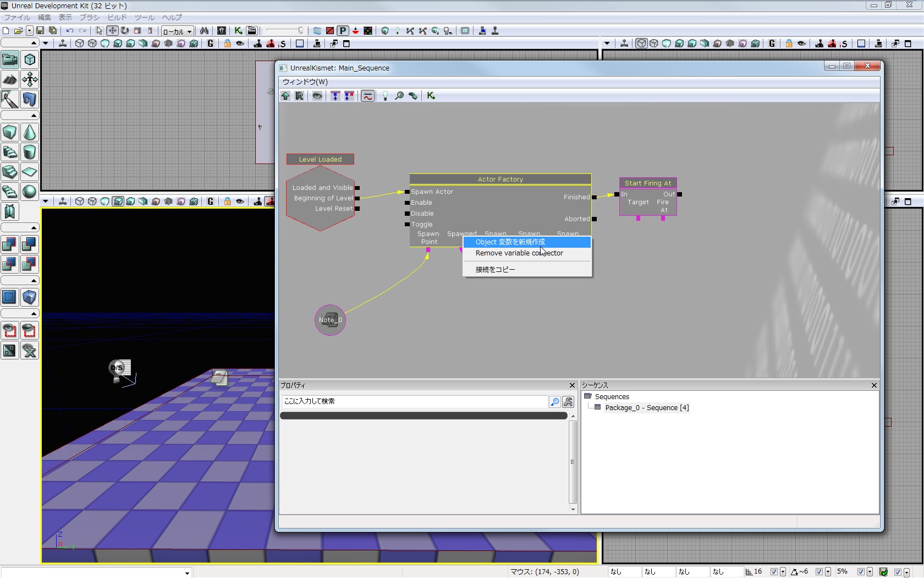
Task: Toggle curved connections icon in Kismet toolbar
Action: point(367,96)
